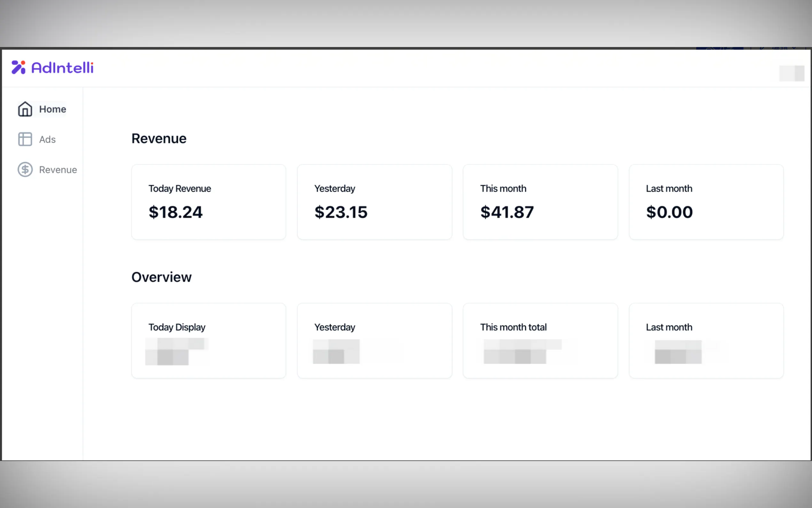Click the Last month overview card

706,340
